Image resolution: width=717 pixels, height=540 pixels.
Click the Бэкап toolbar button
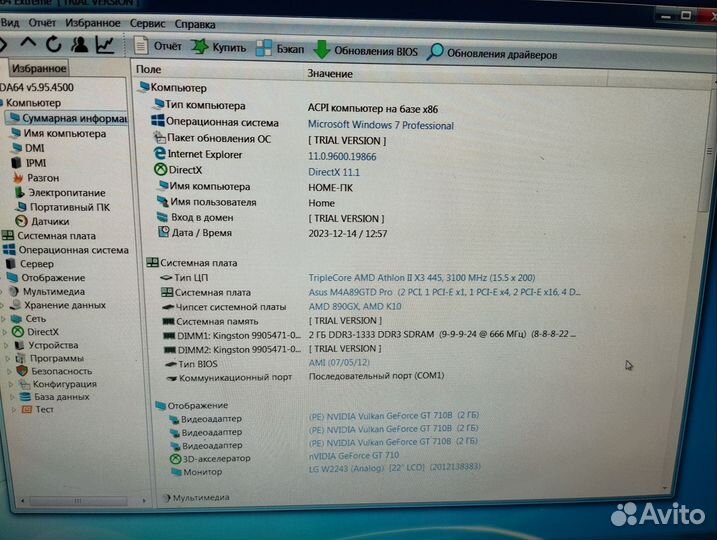point(280,48)
